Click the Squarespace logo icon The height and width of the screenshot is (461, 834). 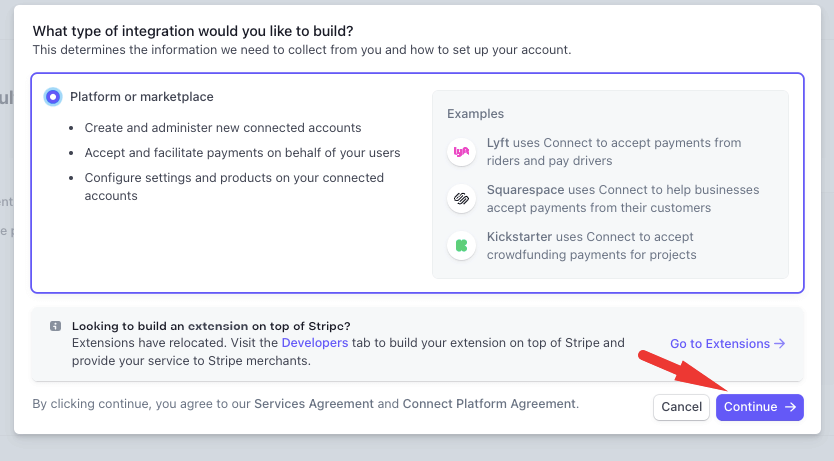coord(461,199)
